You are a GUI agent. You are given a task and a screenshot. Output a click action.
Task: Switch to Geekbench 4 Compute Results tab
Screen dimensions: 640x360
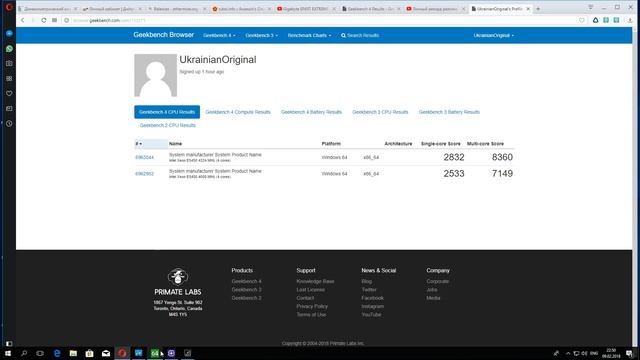[x=238, y=112]
